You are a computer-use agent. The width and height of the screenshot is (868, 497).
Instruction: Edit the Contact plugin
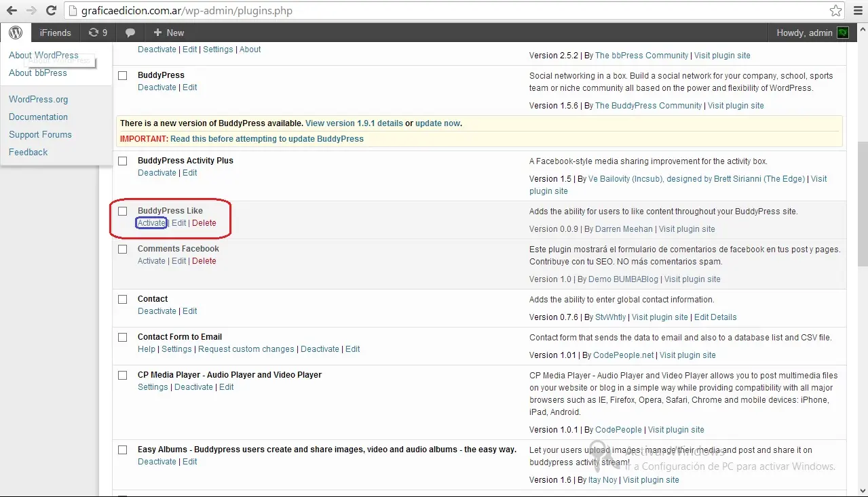point(190,311)
